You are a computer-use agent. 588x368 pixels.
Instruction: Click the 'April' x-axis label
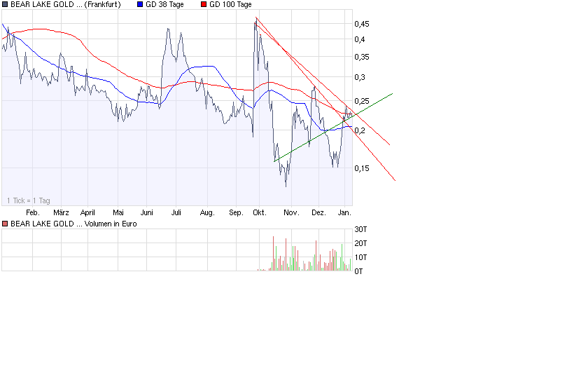coord(87,212)
